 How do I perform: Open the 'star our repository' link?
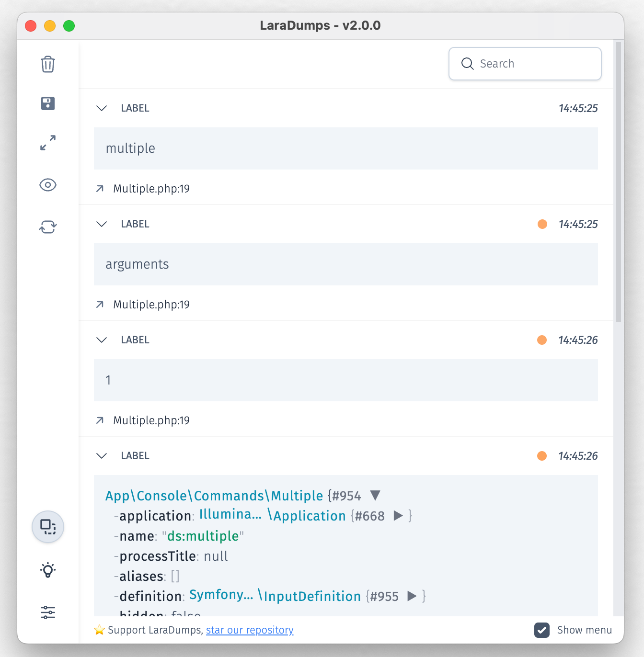[250, 630]
